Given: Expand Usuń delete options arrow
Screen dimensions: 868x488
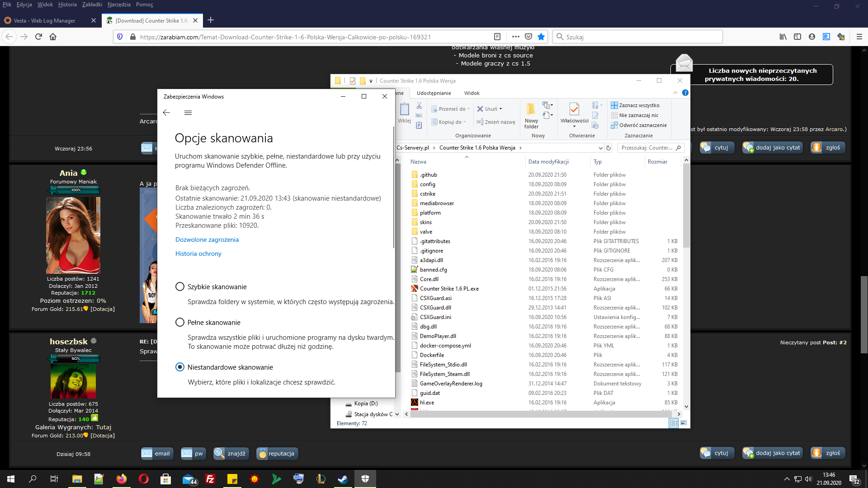Looking at the screenshot, I should coord(500,109).
